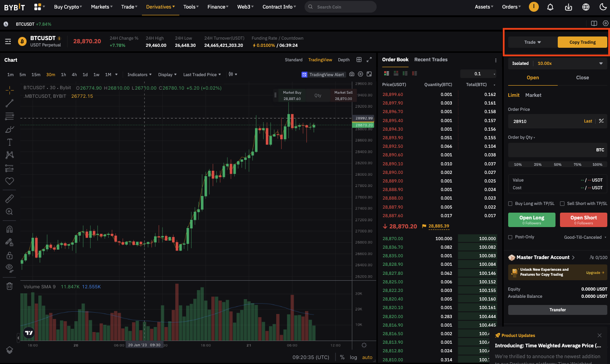610x364 pixels.
Task: Open the chart axis settings gear at bottom
Action: [x=364, y=345]
